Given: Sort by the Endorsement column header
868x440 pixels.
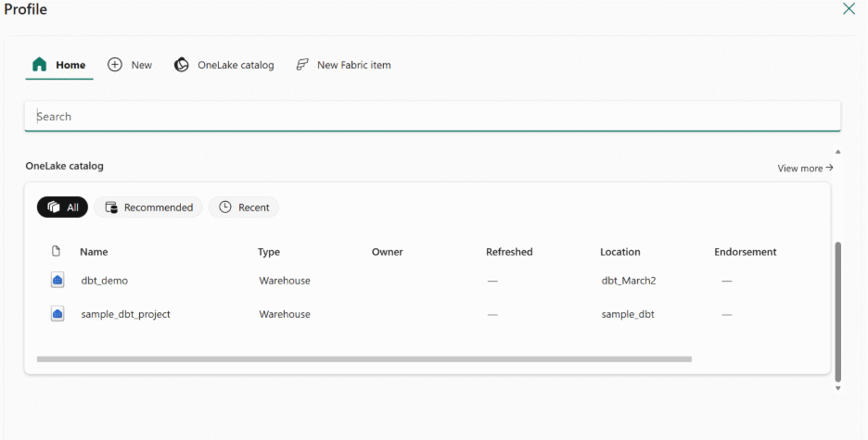Looking at the screenshot, I should point(745,252).
